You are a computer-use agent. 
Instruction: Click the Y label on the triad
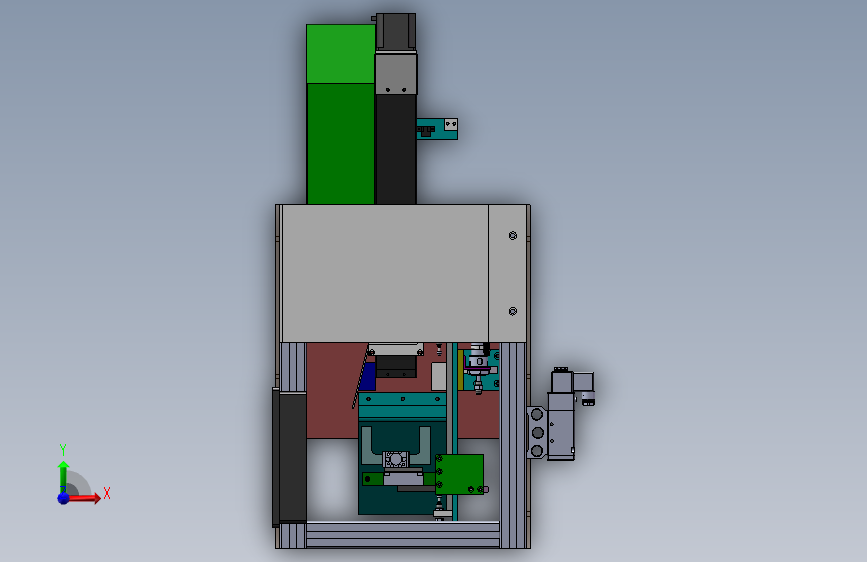(63, 450)
